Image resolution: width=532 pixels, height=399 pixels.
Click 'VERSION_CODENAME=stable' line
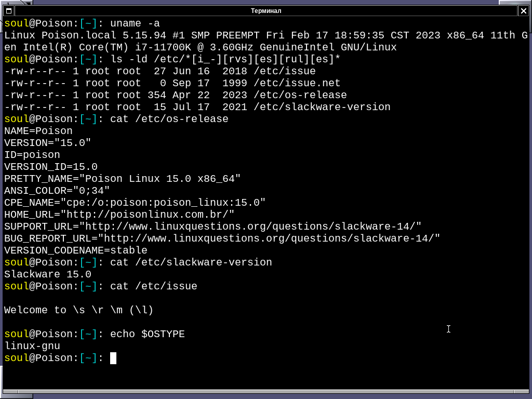click(x=76, y=250)
